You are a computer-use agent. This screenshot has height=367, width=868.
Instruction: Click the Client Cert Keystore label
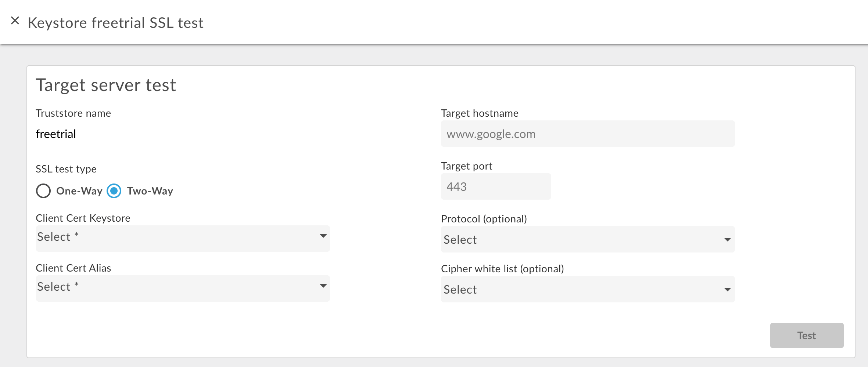[x=83, y=218]
